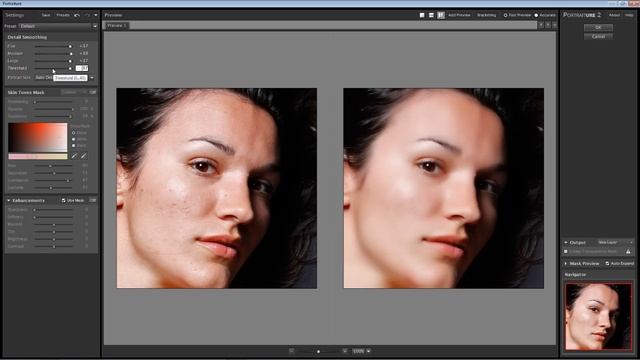Screen dimensions: 640x360
Task: Click the OK button
Action: [x=598, y=27]
